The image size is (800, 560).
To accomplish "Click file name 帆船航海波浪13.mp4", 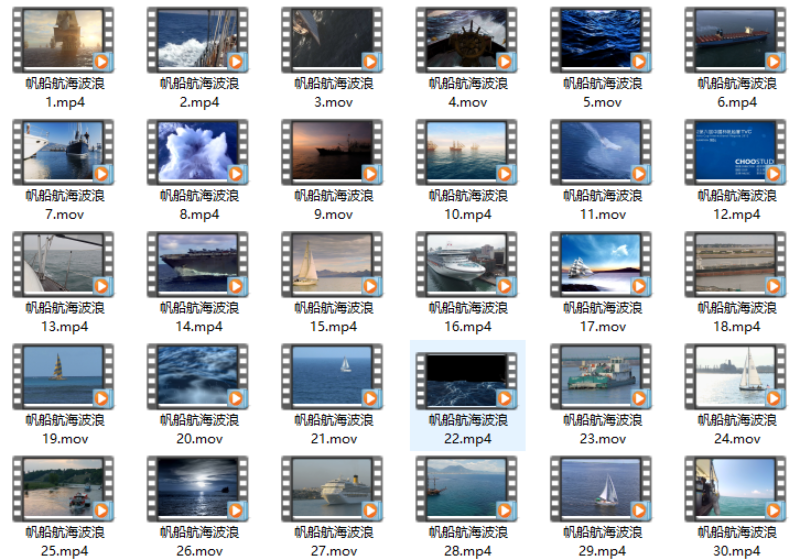I will pos(65,317).
